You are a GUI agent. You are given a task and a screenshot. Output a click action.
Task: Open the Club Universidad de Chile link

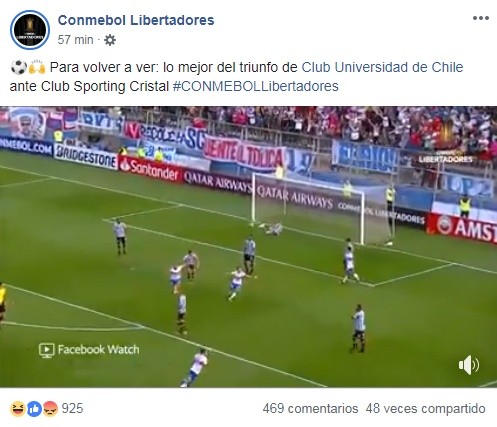(382, 67)
